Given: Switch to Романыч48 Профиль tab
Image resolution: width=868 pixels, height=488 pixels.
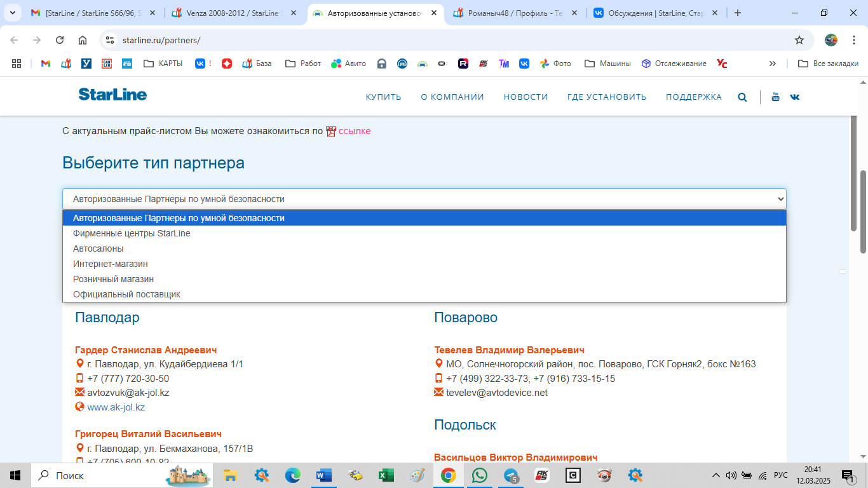Looking at the screenshot, I should coord(515,13).
